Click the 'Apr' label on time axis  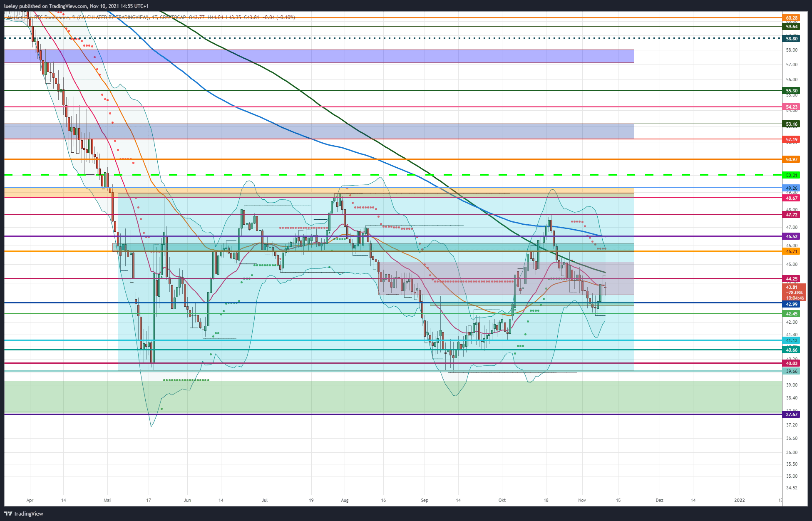[x=30, y=500]
